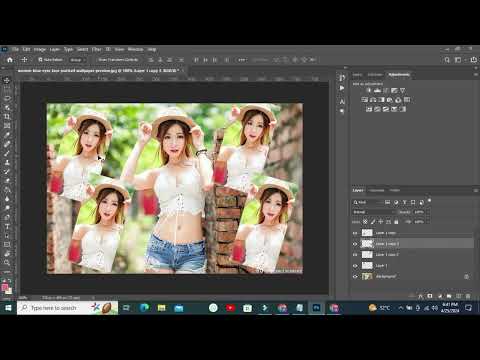The width and height of the screenshot is (480, 360).
Task: Select the Brush tool
Action: pyautogui.click(x=7, y=153)
